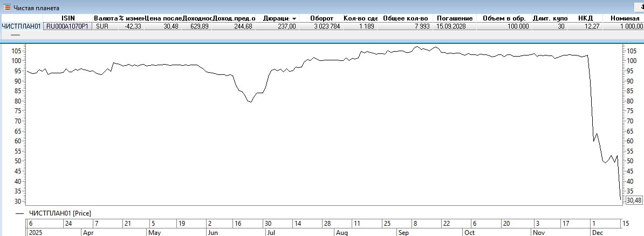Click the Jul month marker on timeline
Image resolution: width=644 pixels, height=236 pixels.
271,233
